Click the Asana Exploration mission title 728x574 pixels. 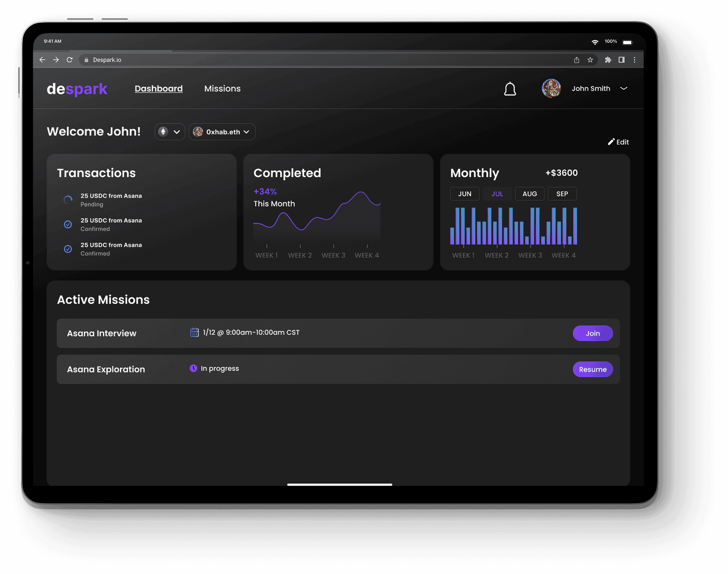[106, 369]
